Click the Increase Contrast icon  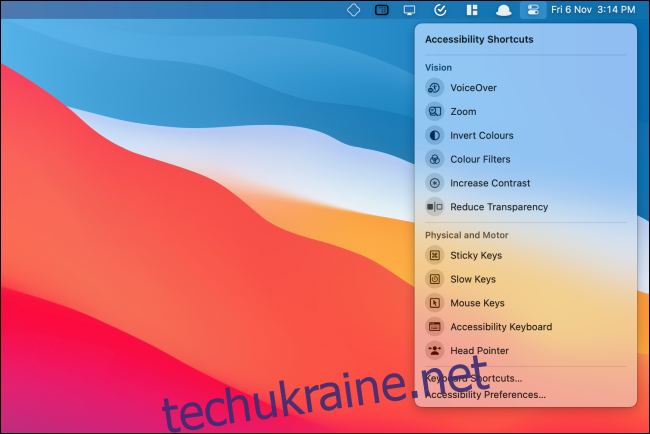click(x=434, y=183)
